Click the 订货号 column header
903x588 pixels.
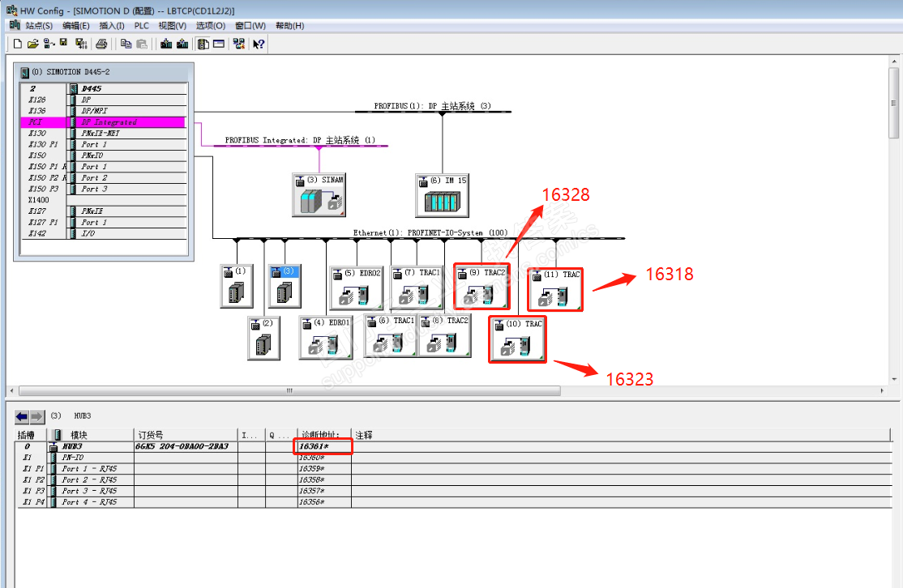(x=186, y=435)
